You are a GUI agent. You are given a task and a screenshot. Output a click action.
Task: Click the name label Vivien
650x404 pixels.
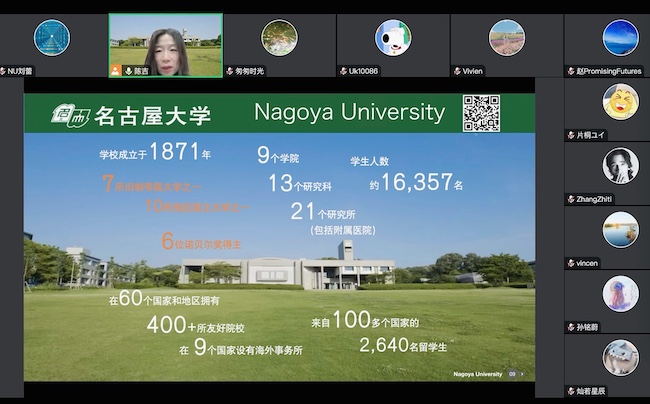[x=473, y=71]
